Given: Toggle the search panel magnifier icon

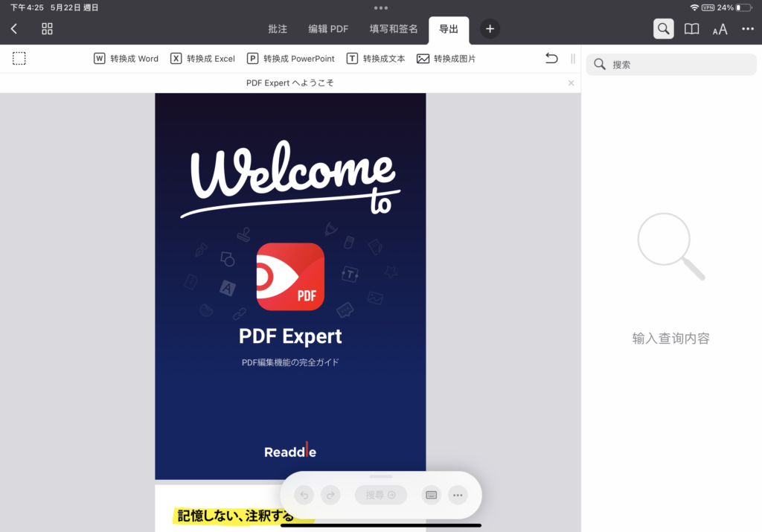Looking at the screenshot, I should coord(663,29).
